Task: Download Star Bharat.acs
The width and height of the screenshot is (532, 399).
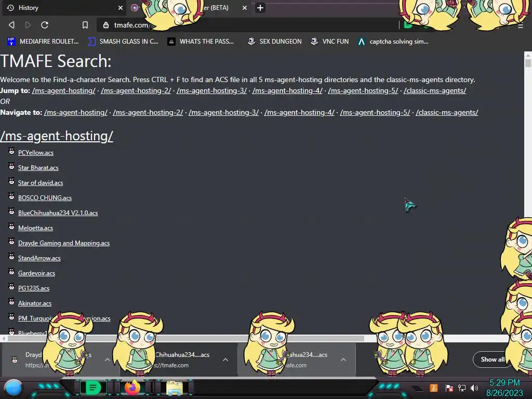Action: 38,168
